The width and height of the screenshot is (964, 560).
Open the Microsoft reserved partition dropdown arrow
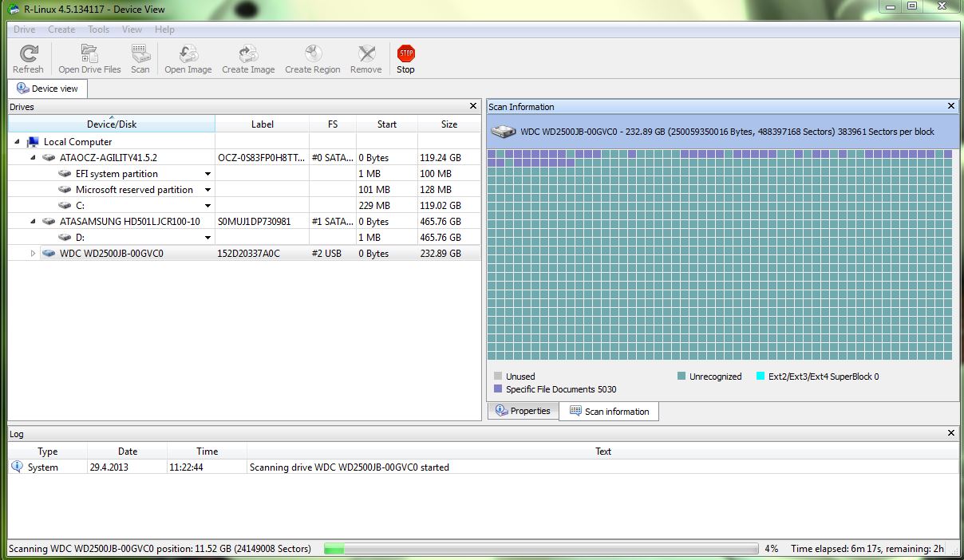click(207, 190)
